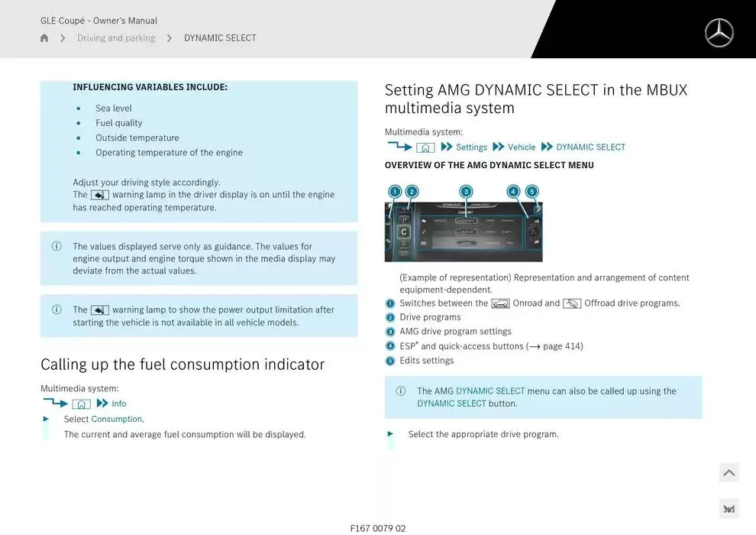756x535 pixels.
Task: Click the chevron before DYNAMIC SELECT breadcrumb
Action: [x=170, y=37]
